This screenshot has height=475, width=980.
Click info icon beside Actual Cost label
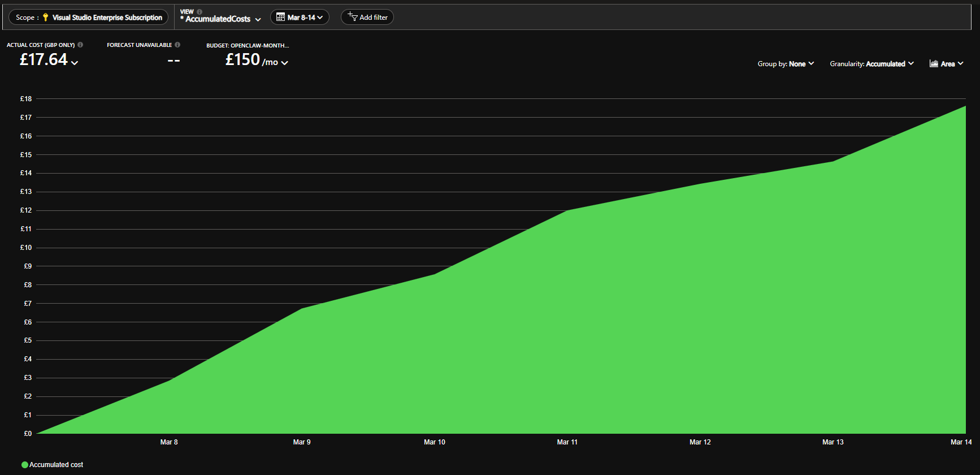click(x=80, y=45)
